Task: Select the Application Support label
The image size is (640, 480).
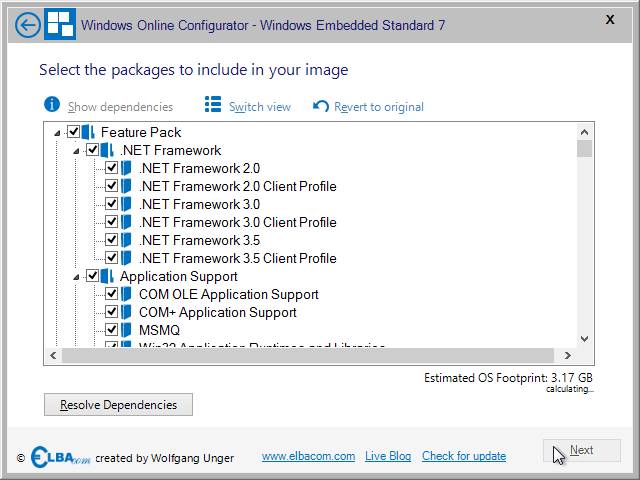Action: tap(178, 276)
